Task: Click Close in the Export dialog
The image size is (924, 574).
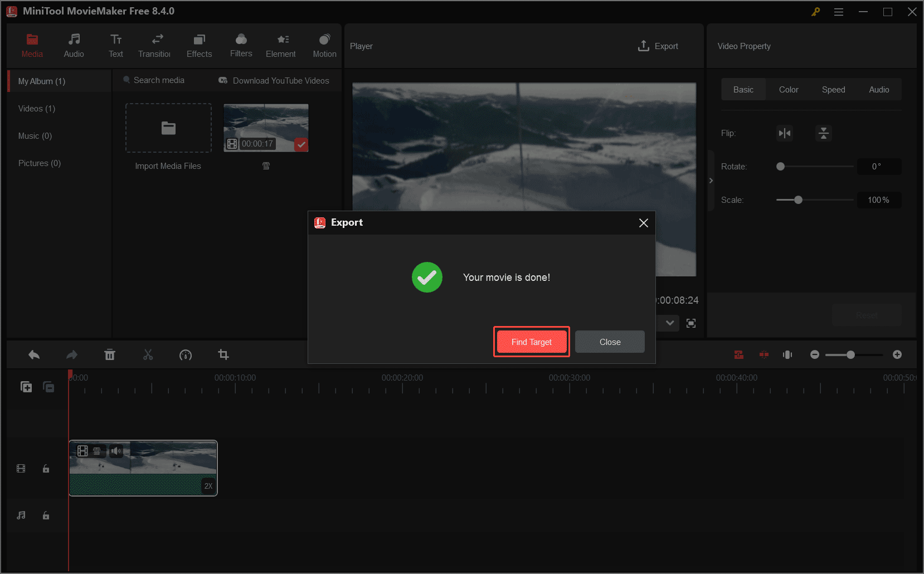Action: [610, 342]
